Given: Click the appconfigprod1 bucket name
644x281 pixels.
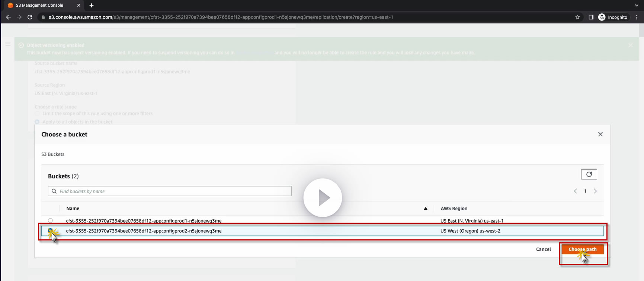Looking at the screenshot, I should click(144, 221).
